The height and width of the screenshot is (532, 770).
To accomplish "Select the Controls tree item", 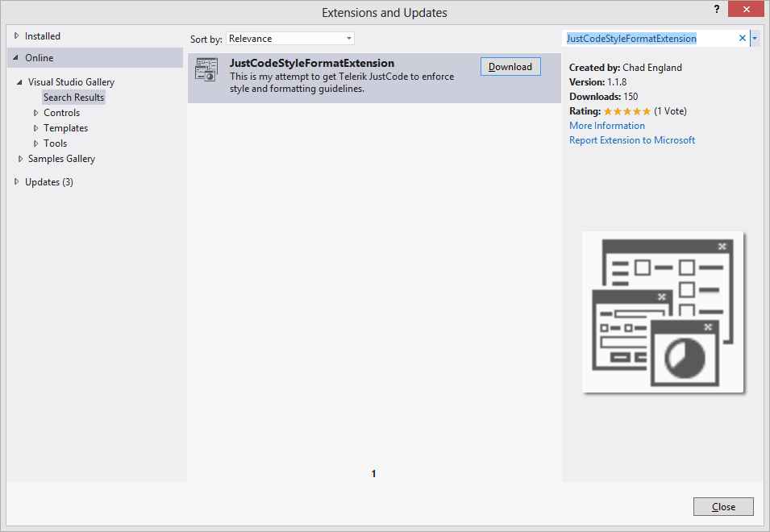I will click(x=61, y=113).
